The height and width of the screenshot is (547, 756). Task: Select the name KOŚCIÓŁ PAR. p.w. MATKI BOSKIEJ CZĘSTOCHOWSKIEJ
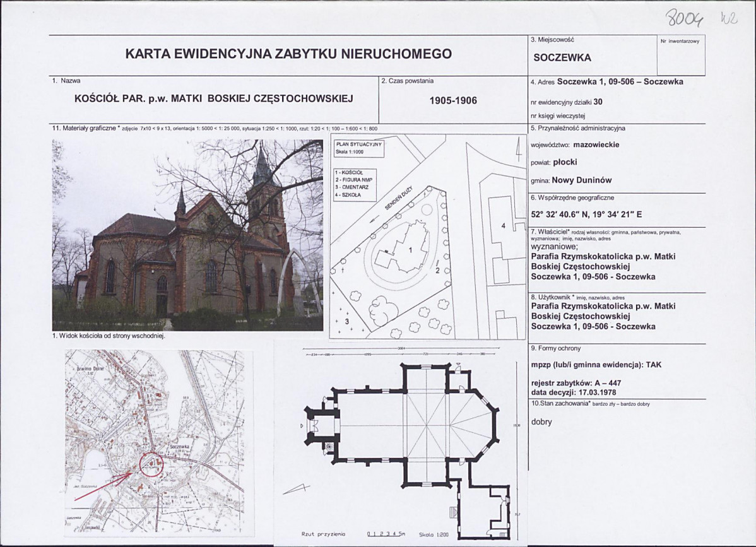pos(214,99)
